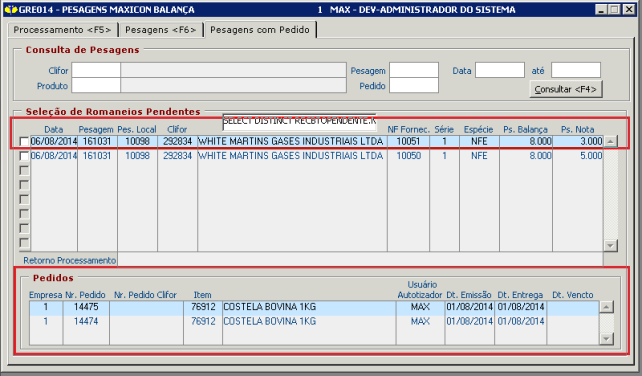Select order 14474 row in Pedidos
Screen dimensions: 642x376
point(314,322)
